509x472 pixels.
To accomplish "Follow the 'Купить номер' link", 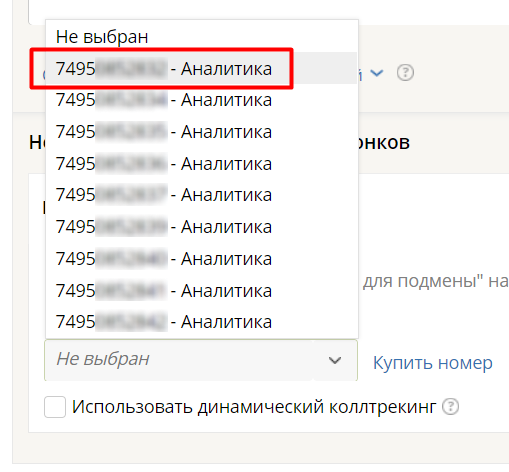I will (432, 363).
